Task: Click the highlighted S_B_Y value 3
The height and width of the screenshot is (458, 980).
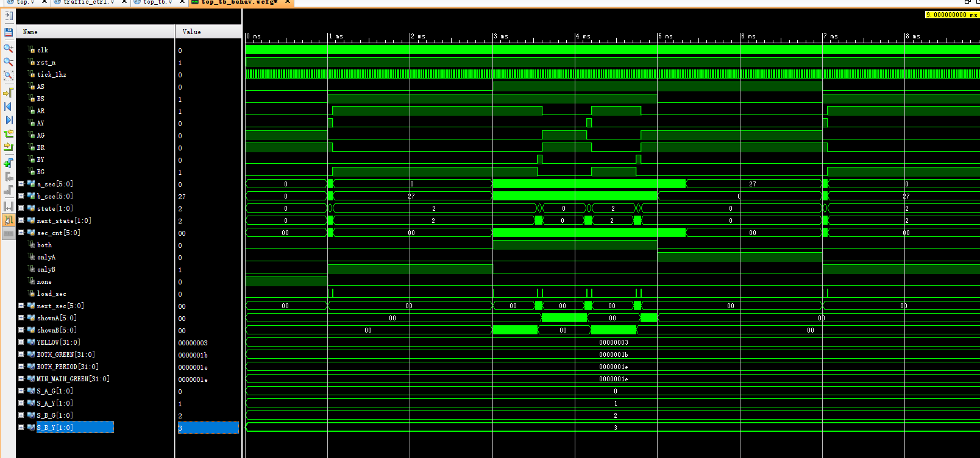Action: point(208,428)
